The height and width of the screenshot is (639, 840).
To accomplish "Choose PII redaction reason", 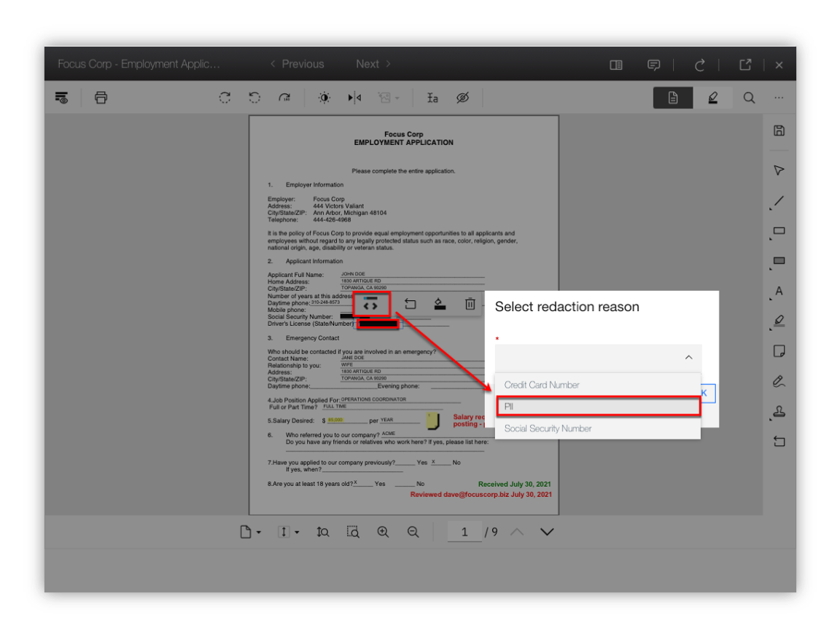I will pyautogui.click(x=598, y=407).
